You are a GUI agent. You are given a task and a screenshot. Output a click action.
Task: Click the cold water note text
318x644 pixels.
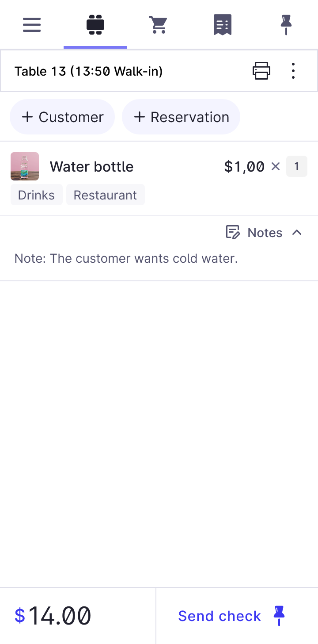(126, 258)
